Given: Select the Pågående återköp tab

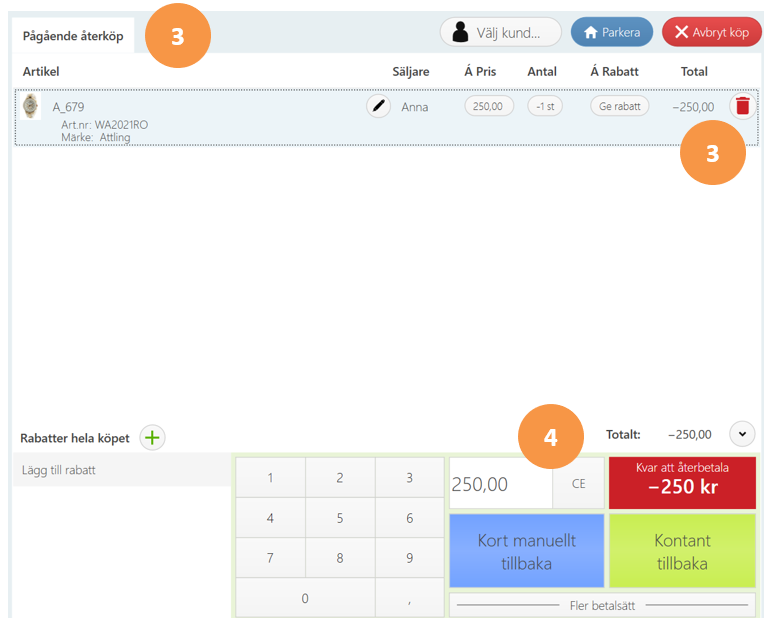Looking at the screenshot, I should coord(73,36).
